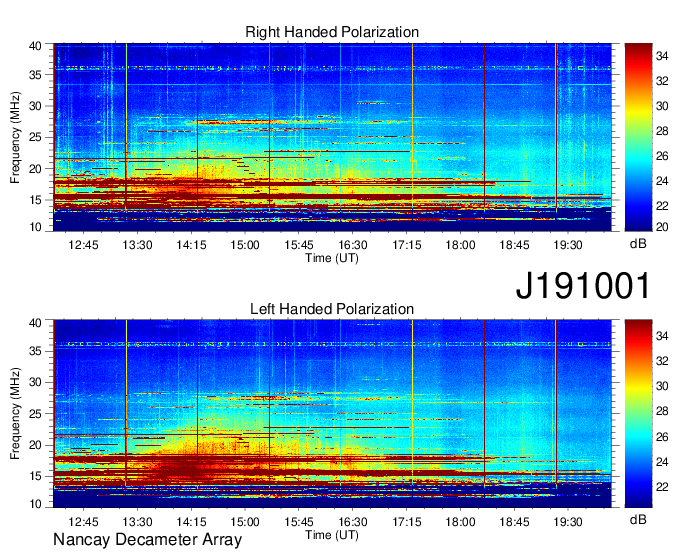Click the 30 dB value on lower colorbar

tap(662, 386)
